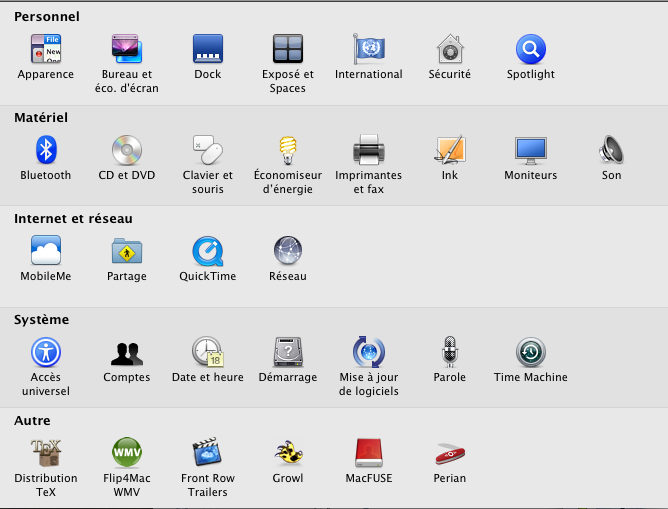
Task: Click the Partage sharing folder icon
Action: (x=127, y=251)
